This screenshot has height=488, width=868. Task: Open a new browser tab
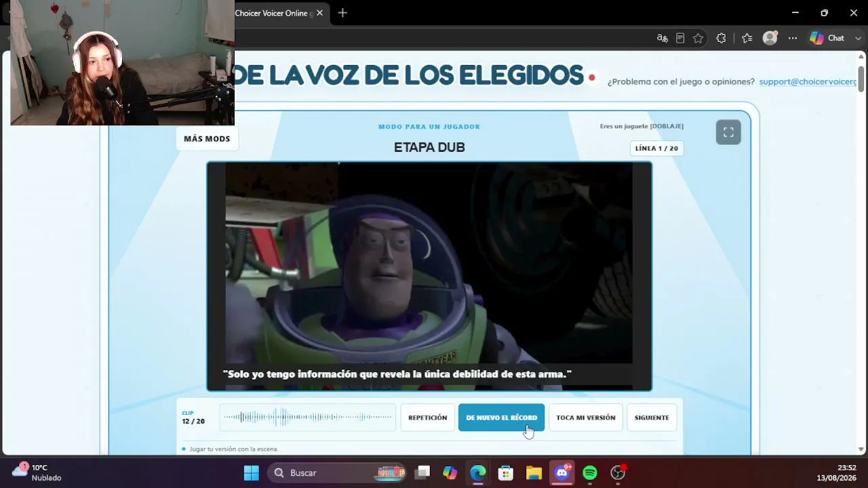pyautogui.click(x=342, y=13)
